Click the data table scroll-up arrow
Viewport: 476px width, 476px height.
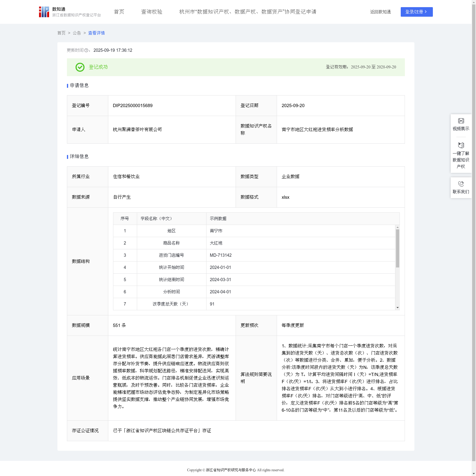[397, 227]
